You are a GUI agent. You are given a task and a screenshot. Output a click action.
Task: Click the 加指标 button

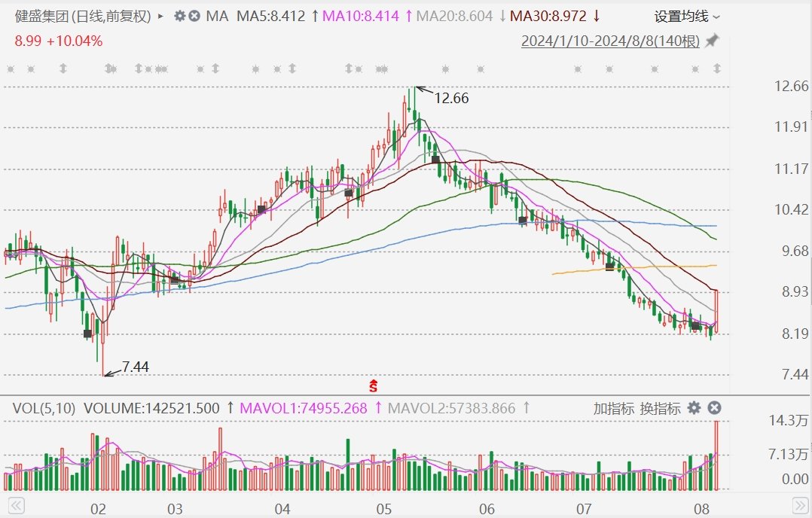614,408
